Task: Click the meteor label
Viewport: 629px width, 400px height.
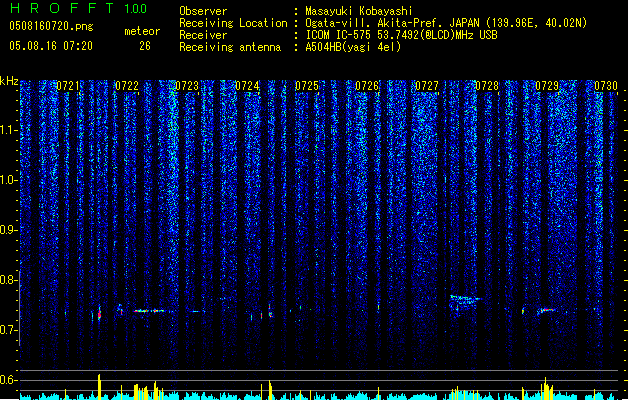Action: click(x=142, y=31)
